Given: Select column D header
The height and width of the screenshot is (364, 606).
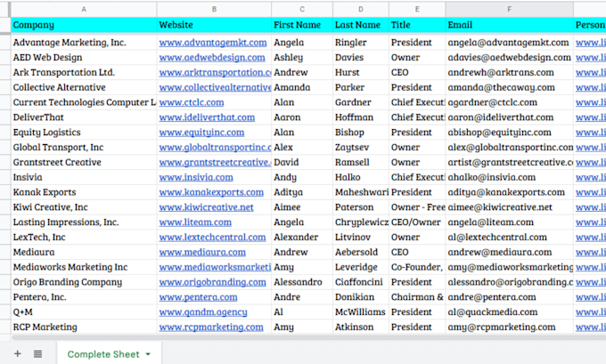Looking at the screenshot, I should tap(361, 9).
